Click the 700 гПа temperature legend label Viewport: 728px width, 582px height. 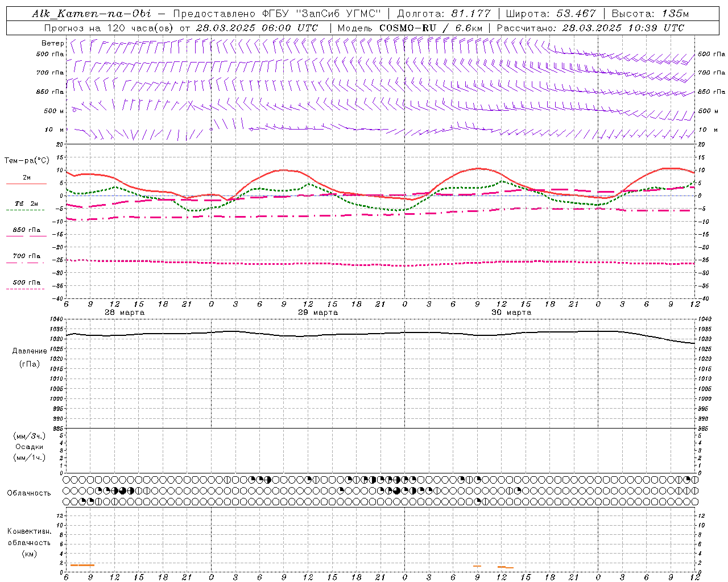(x=27, y=256)
